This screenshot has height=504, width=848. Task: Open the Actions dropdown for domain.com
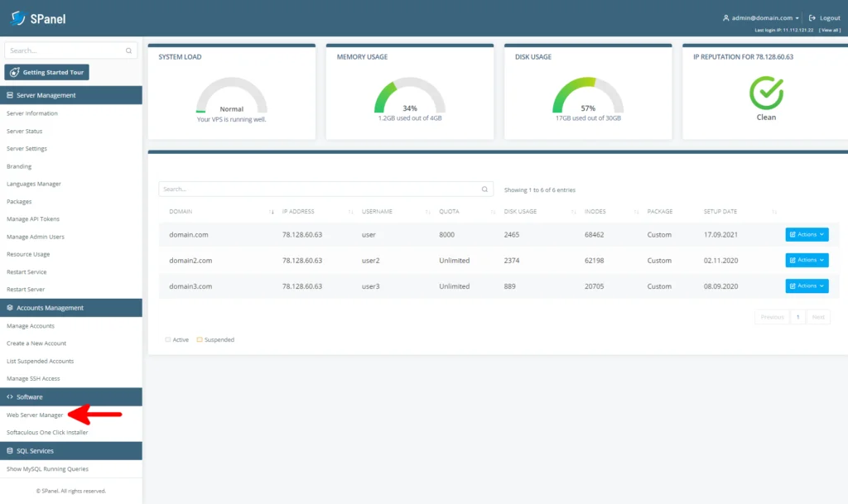807,234
